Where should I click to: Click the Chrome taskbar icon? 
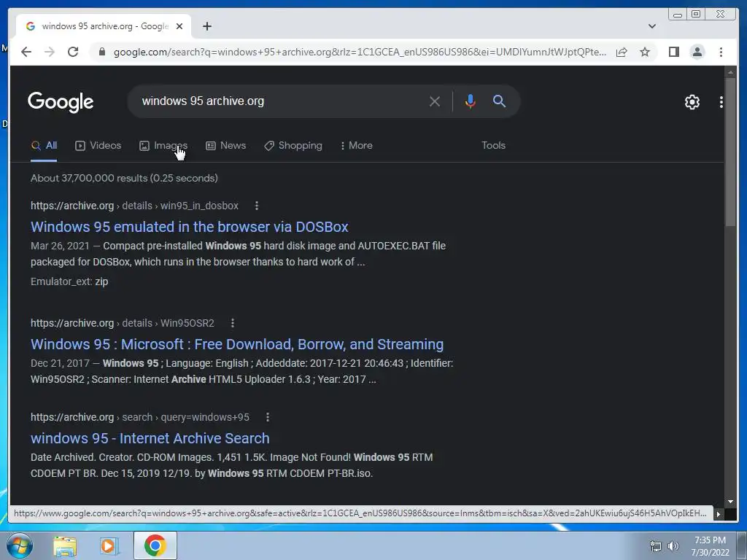155,545
